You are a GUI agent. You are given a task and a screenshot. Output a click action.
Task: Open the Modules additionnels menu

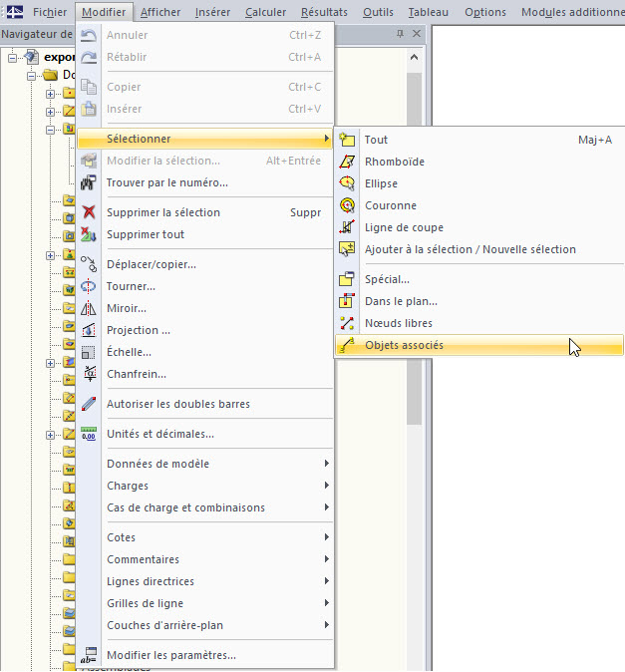[572, 12]
